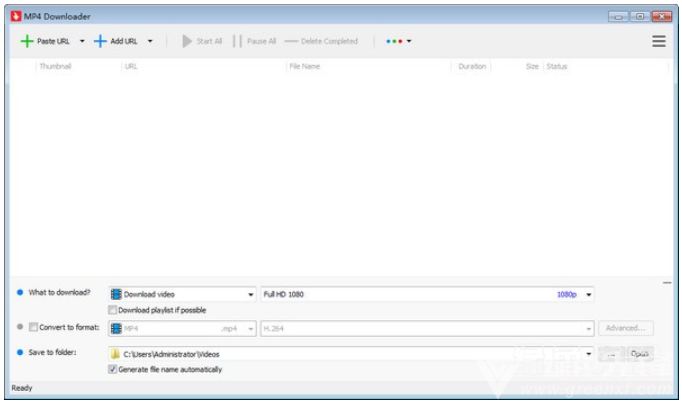Screen dimensions: 682x403
Task: Click the Status column header
Action: [557, 66]
